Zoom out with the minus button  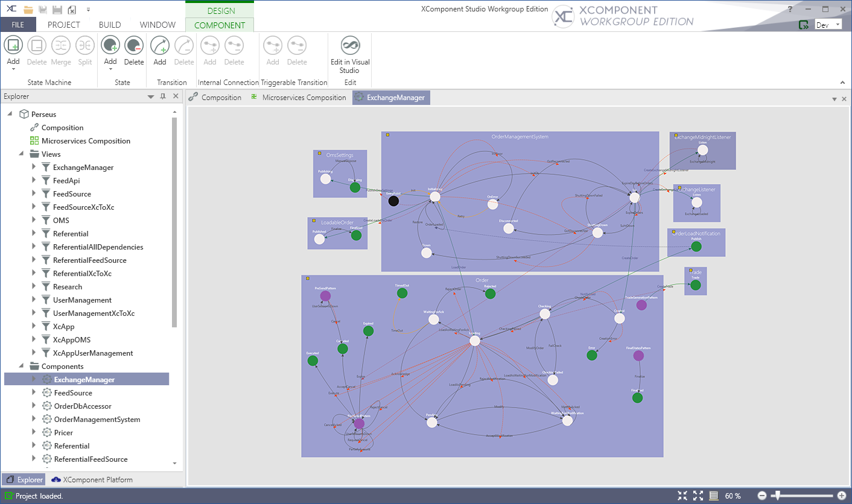[x=762, y=496]
